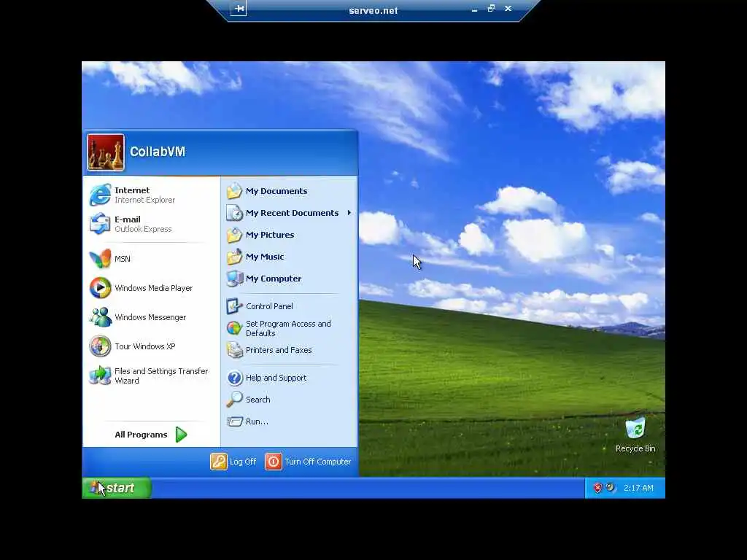This screenshot has width=747, height=560.
Task: Click the 2:17 AM taskbar clock
Action: click(638, 488)
